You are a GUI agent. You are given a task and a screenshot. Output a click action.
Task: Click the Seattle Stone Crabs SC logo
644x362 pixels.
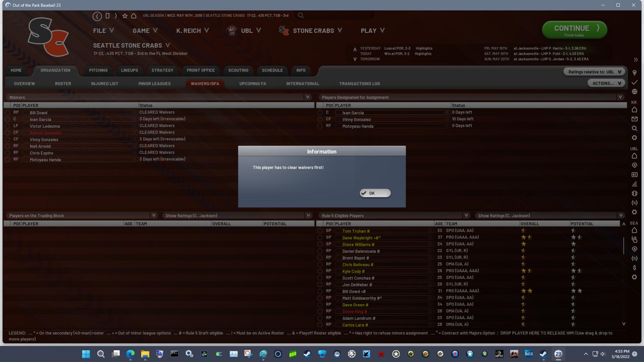(x=48, y=37)
